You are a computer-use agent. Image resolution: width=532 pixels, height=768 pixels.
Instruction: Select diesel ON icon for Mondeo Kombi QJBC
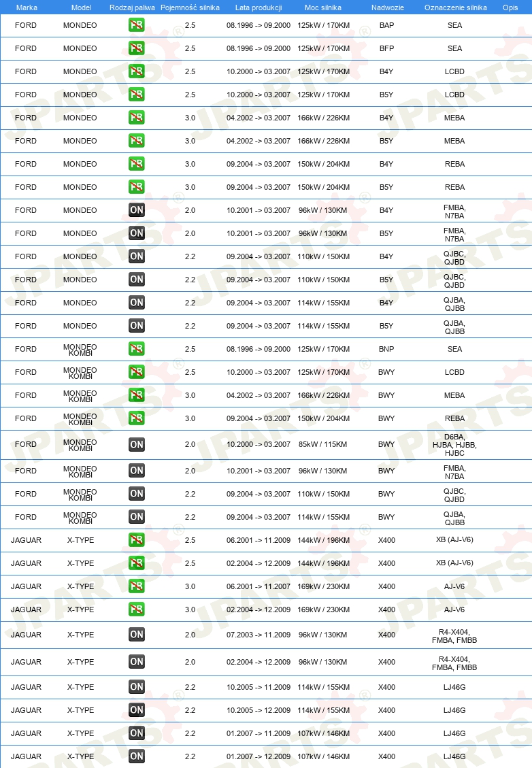137,494
